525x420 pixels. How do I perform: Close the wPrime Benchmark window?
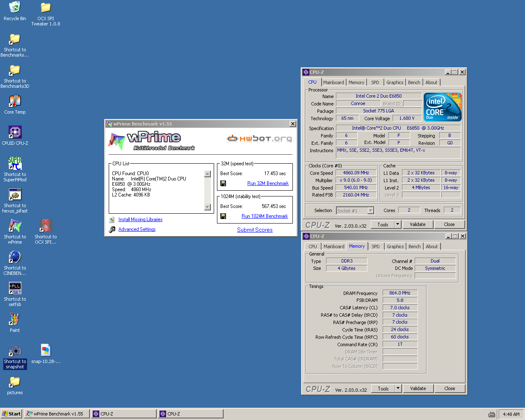(293, 124)
